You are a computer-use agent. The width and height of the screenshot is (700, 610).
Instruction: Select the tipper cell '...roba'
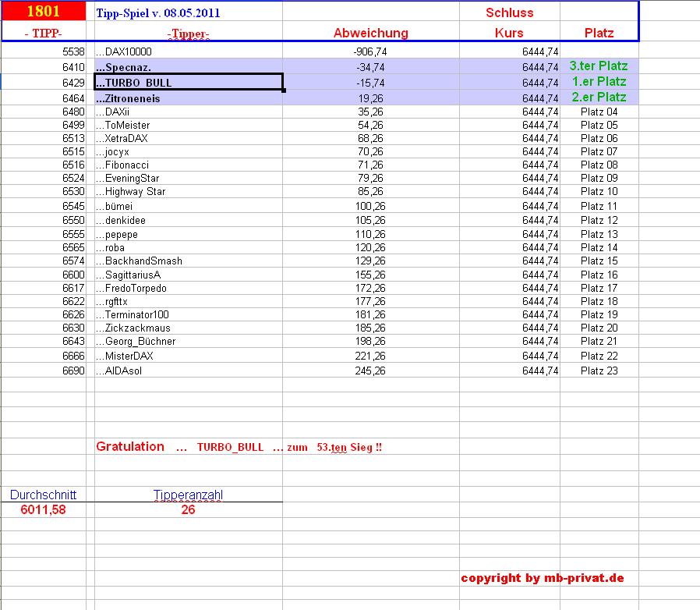click(189, 247)
